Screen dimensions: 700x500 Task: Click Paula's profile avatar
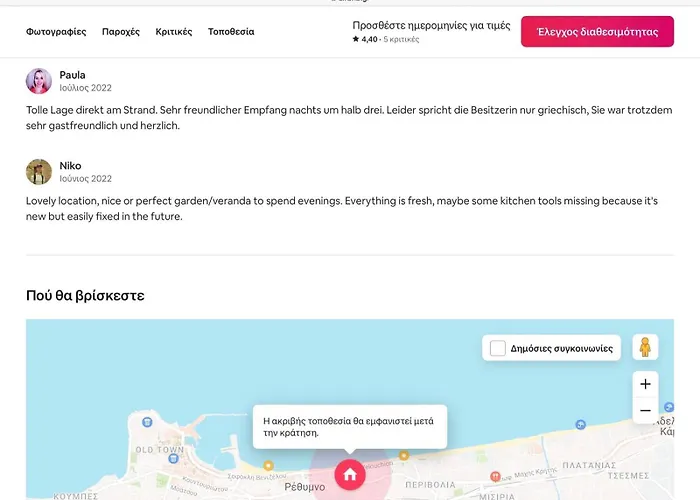point(39,82)
